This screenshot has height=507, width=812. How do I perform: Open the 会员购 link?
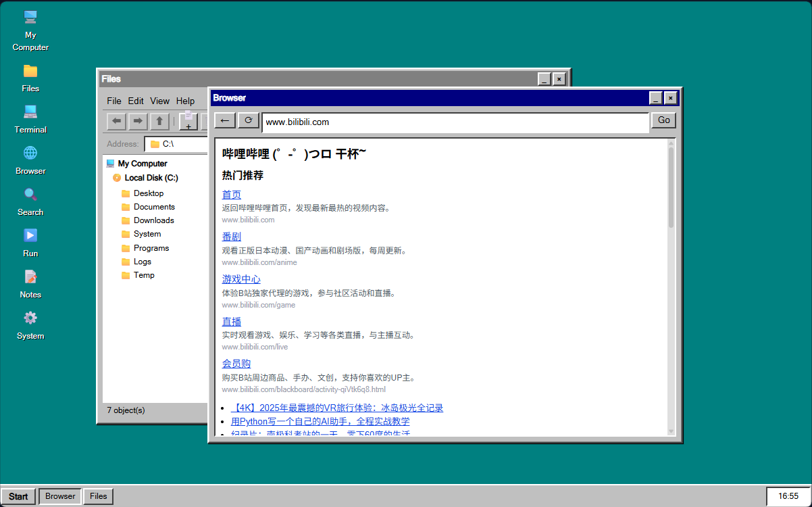coord(236,364)
